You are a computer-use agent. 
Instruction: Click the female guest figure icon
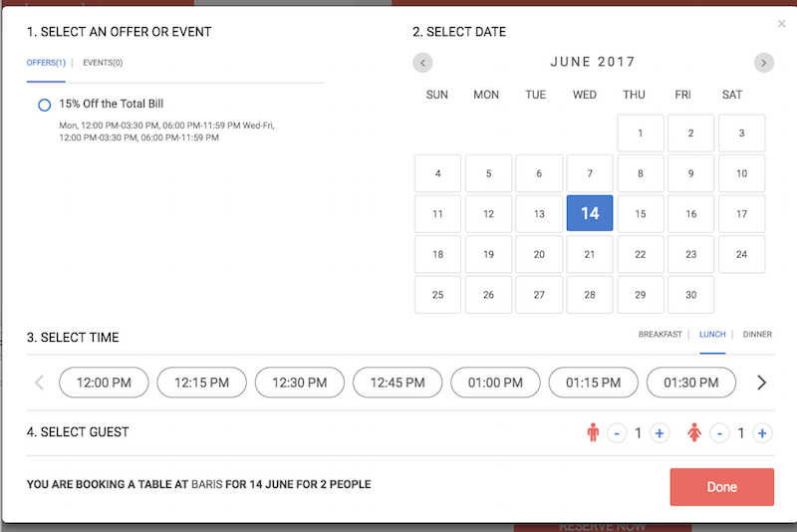click(x=694, y=432)
